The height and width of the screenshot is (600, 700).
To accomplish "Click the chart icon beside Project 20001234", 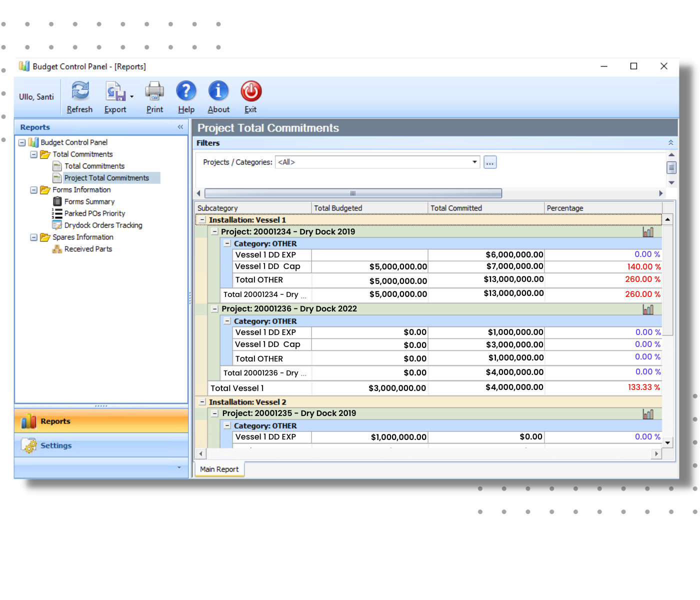I will [648, 231].
